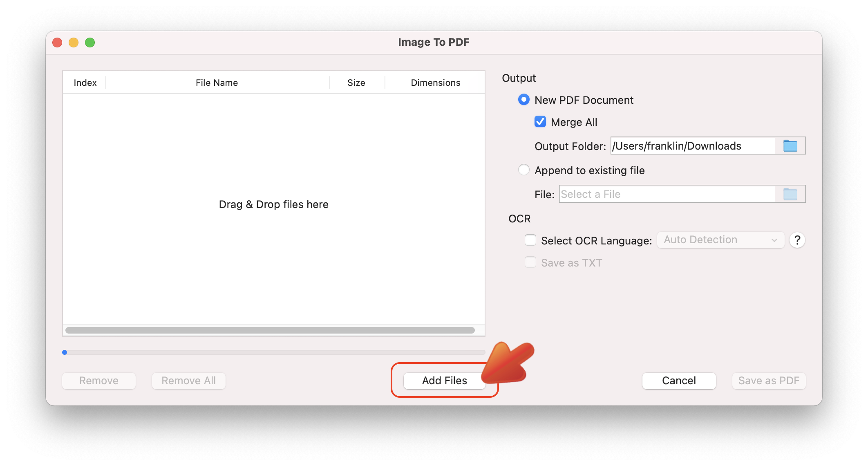
Task: Click the Remove button
Action: point(99,381)
